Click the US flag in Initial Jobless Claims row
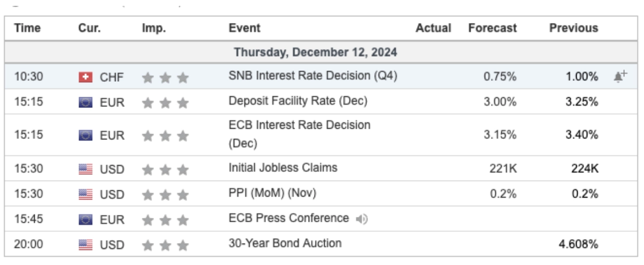The height and width of the screenshot is (265, 644). (85, 169)
